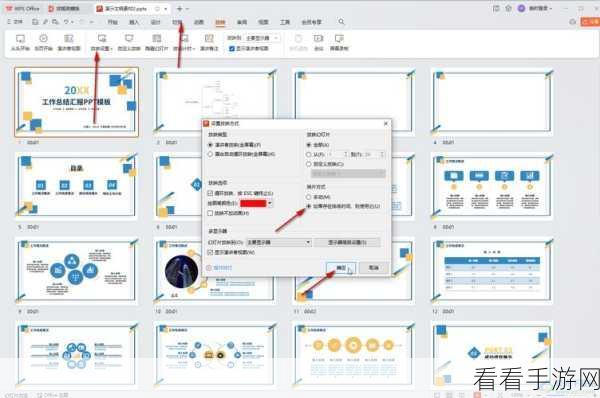Toggle show presenter view checkbox in ribbon
The height and width of the screenshot is (398, 600).
[x=232, y=49]
